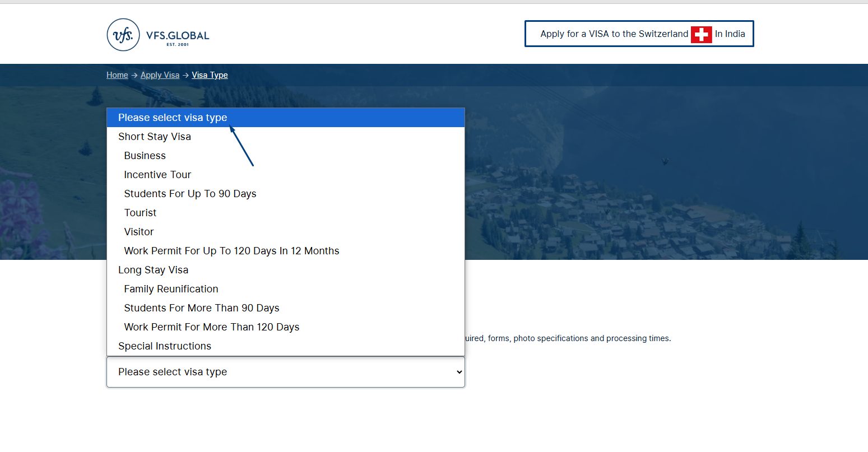Click the Apply for a VISA to Switzerland button
This screenshot has width=868, height=452.
coord(639,34)
